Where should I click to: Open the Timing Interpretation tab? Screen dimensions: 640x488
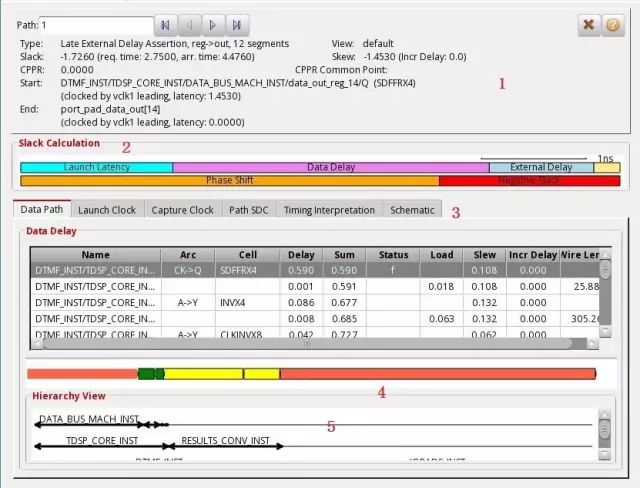tap(329, 210)
